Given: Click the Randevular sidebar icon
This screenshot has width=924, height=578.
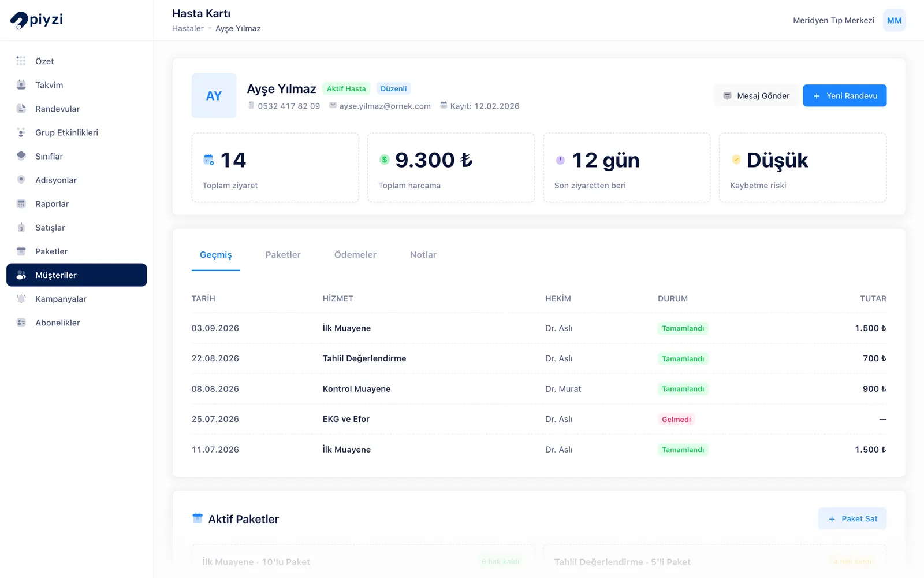Looking at the screenshot, I should point(21,109).
